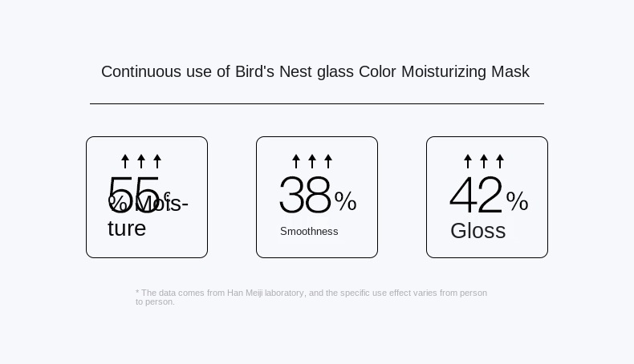
Task: Click the percent sign beside 38
Action: tap(345, 201)
